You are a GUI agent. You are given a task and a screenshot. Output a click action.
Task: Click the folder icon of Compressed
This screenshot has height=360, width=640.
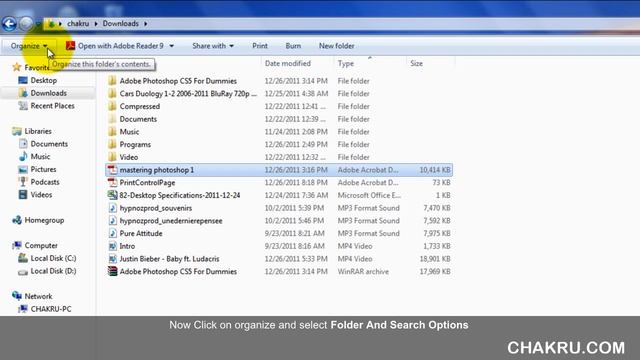(112, 106)
